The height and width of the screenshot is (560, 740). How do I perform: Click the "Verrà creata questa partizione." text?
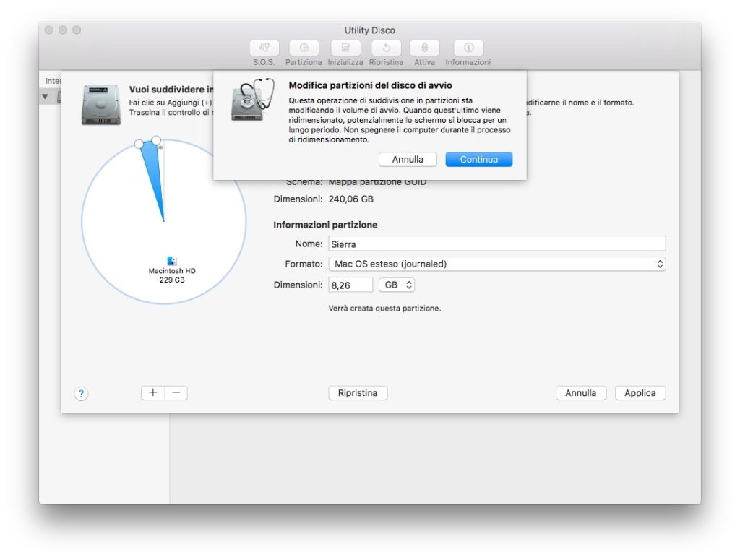[x=384, y=309]
